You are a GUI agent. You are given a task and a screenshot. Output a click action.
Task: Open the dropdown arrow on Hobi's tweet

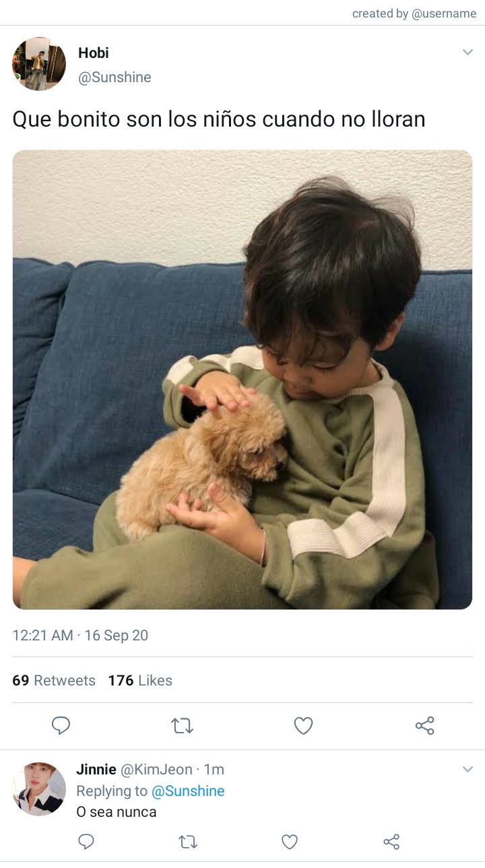pos(467,53)
